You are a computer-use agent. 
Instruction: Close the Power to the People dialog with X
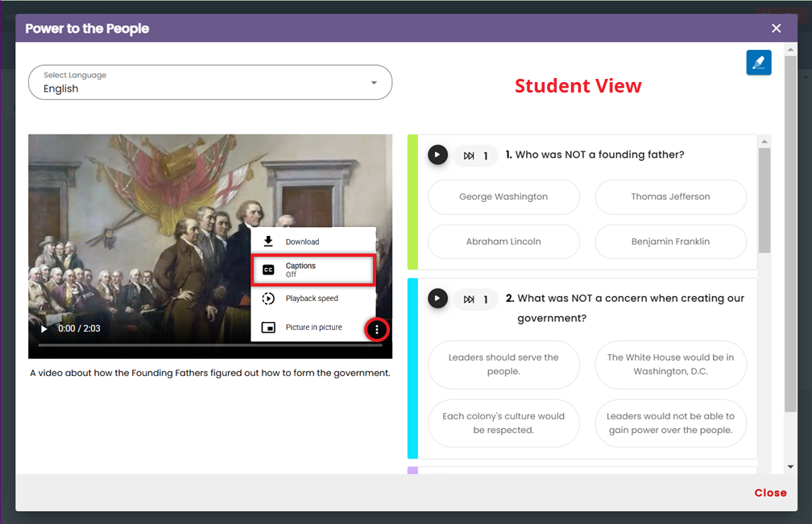click(x=776, y=28)
